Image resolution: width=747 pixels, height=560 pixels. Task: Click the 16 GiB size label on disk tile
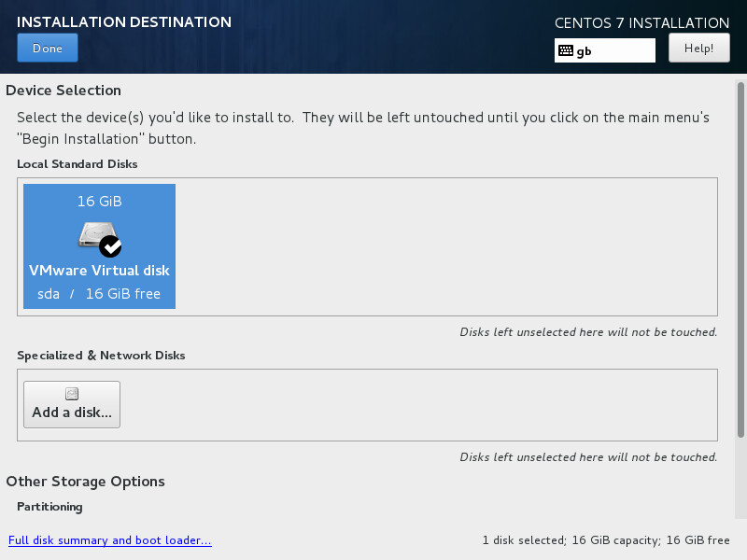99,202
